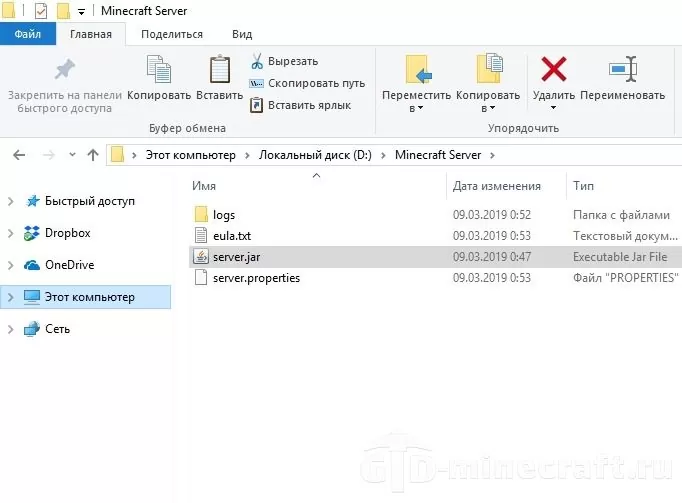The width and height of the screenshot is (682, 503).
Task: Expand the OneDrive tree node
Action: 10,265
